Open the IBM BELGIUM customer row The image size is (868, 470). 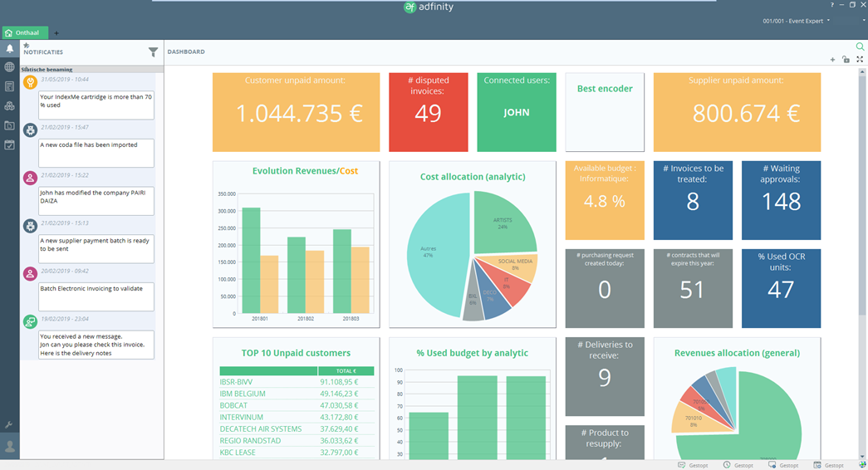tap(243, 394)
